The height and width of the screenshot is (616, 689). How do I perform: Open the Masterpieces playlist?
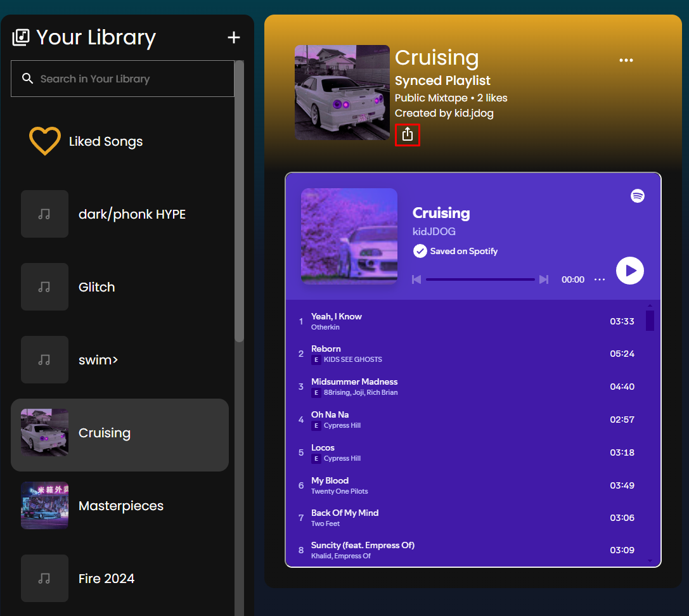point(119,506)
